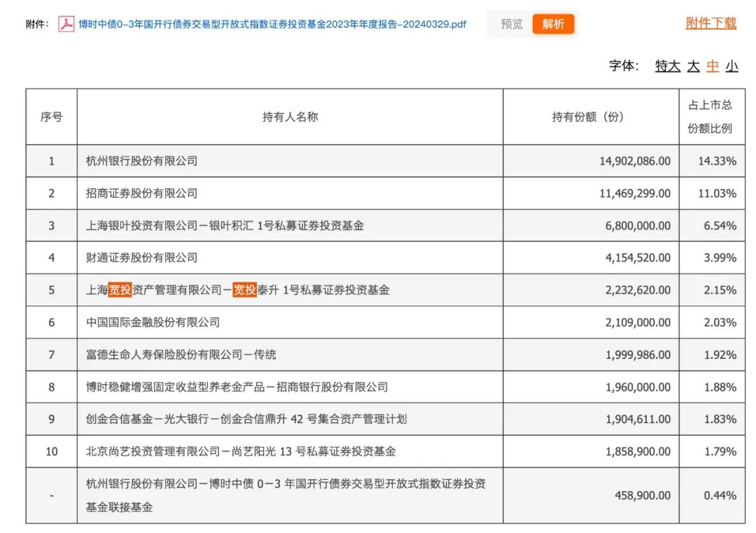This screenshot has height=533, width=756.
Task: Click the PDF file icon beside attachment
Action: [x=66, y=24]
